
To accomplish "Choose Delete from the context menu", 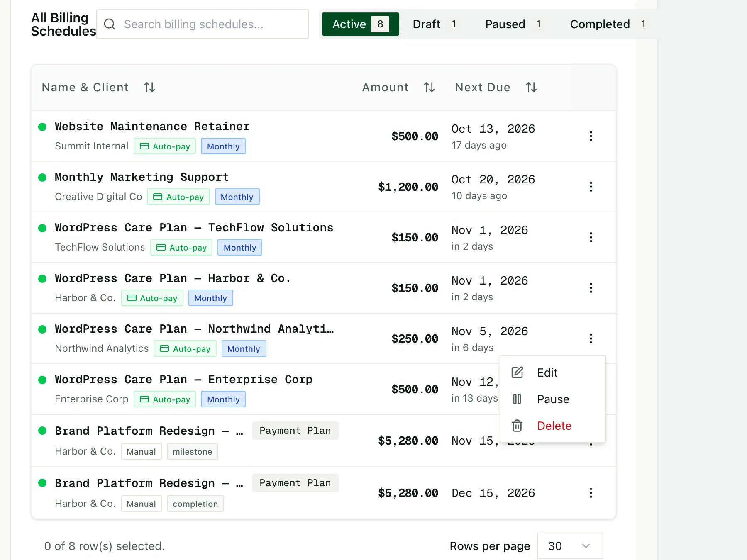I will tap(553, 426).
